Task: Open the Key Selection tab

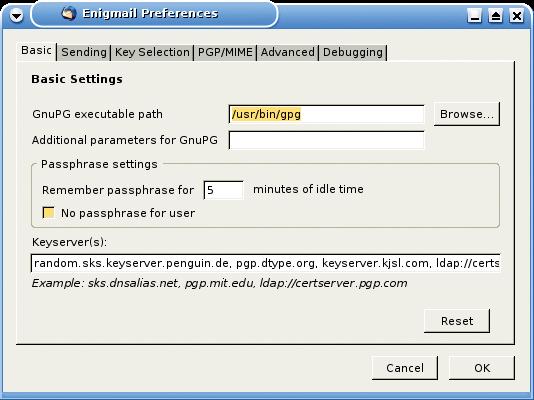Action: 152,52
